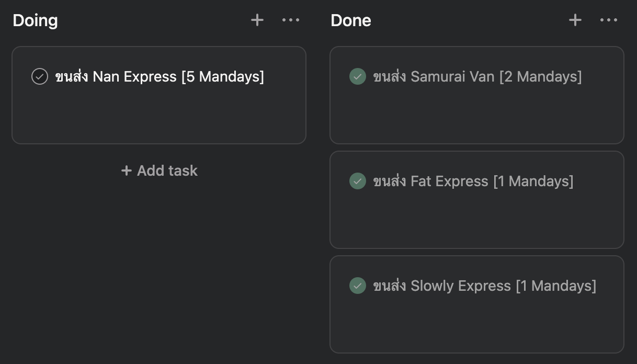The height and width of the screenshot is (364, 637).
Task: Select the Slowly Express task title text
Action: (x=484, y=286)
